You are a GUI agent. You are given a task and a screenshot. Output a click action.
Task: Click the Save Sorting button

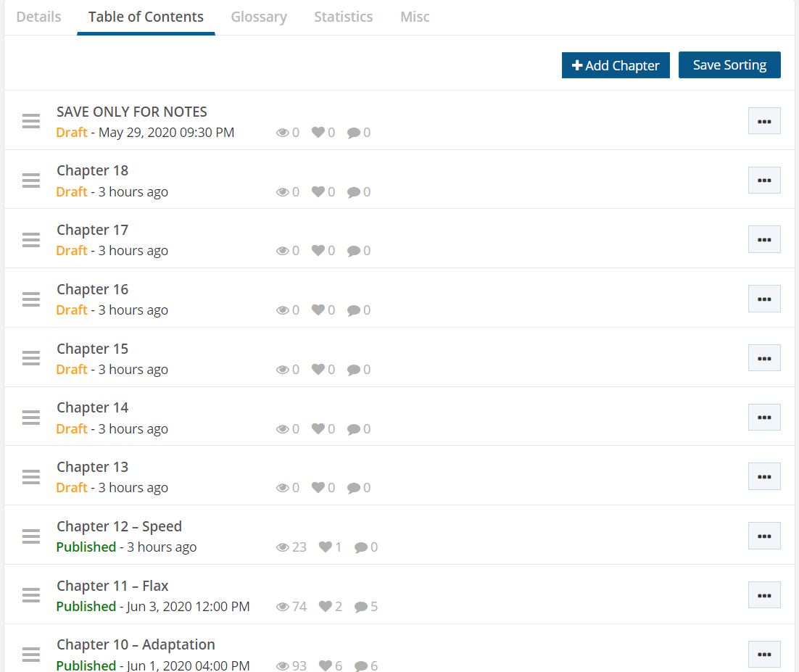tap(729, 65)
